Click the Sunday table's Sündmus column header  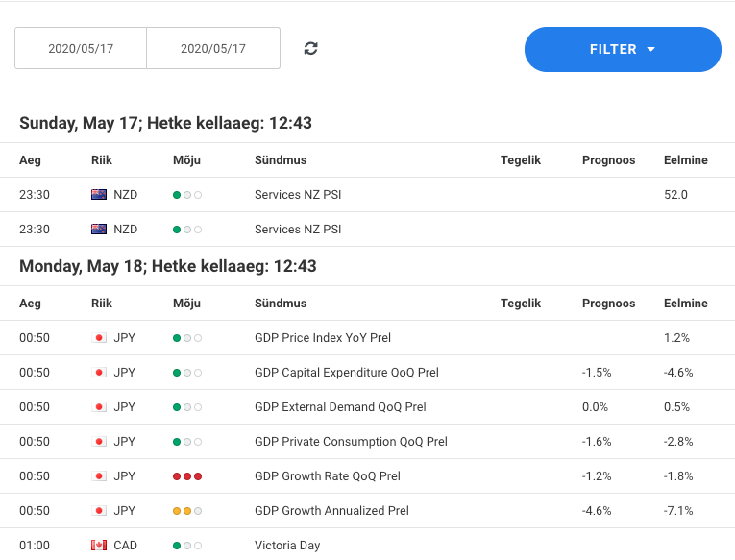(x=281, y=160)
